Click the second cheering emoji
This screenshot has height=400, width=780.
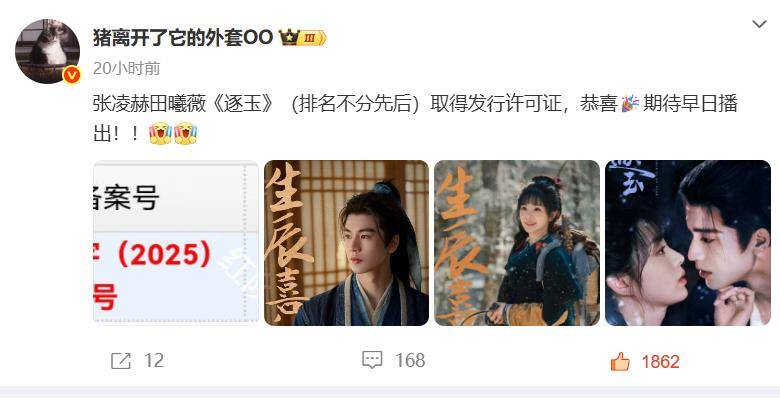185,133
